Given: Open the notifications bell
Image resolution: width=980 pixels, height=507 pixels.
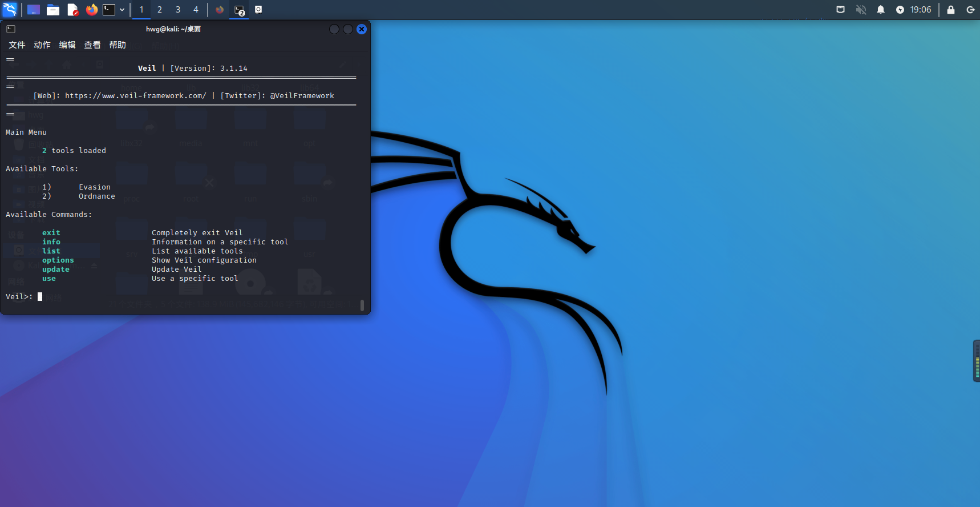Looking at the screenshot, I should click(881, 10).
